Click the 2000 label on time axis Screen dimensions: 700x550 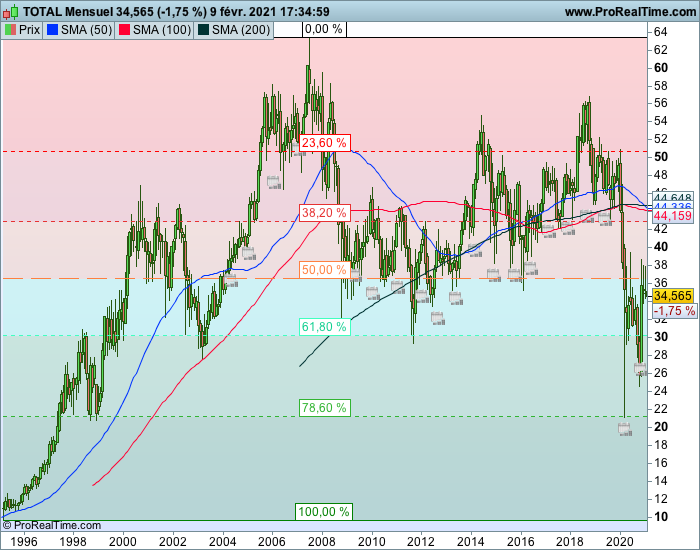tap(123, 542)
